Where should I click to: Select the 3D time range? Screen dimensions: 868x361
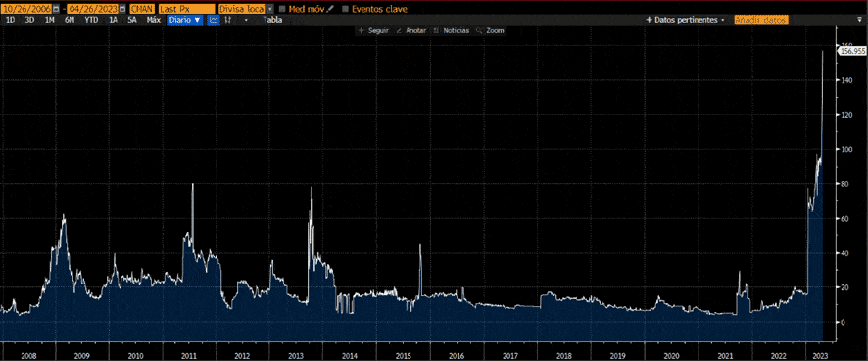30,20
